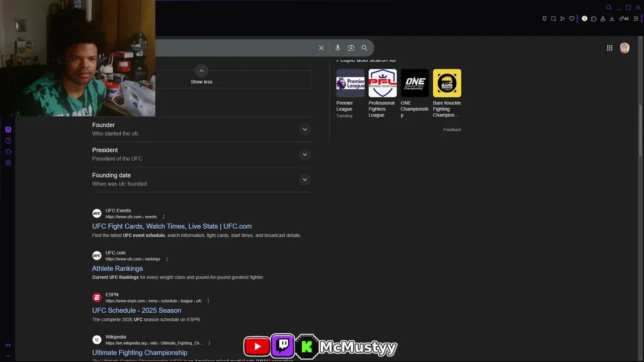Select the ONE Championship thumbnail
Viewport: 644px width, 362px height.
[415, 83]
